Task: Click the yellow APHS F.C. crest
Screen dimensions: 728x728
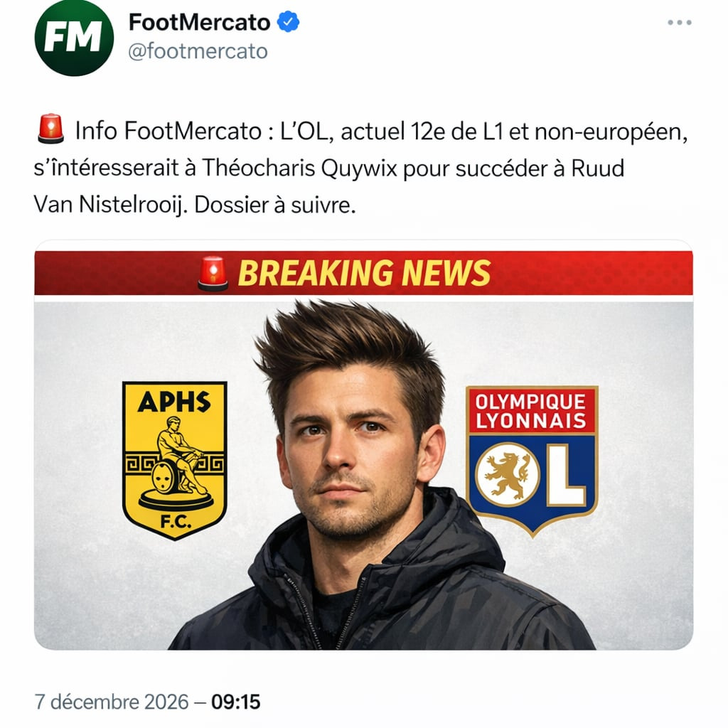Action: tap(174, 460)
